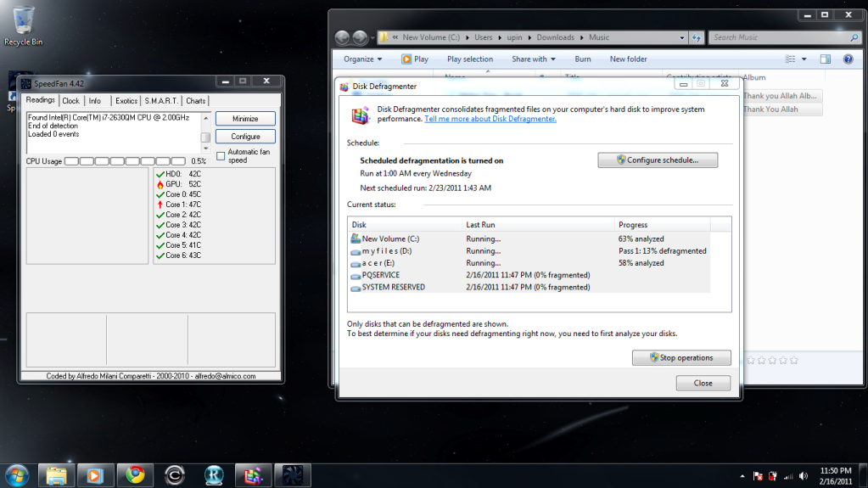The height and width of the screenshot is (488, 868).
Task: Click the Windows Start orb
Action: pos(17,474)
